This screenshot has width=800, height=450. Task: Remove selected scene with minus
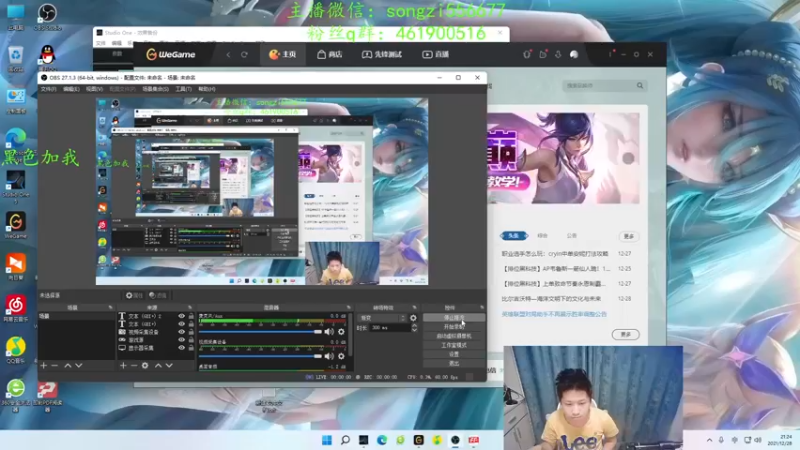pyautogui.click(x=55, y=365)
